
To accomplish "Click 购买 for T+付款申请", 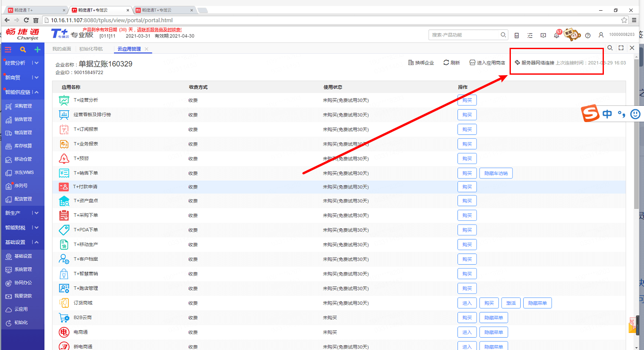I will (467, 187).
